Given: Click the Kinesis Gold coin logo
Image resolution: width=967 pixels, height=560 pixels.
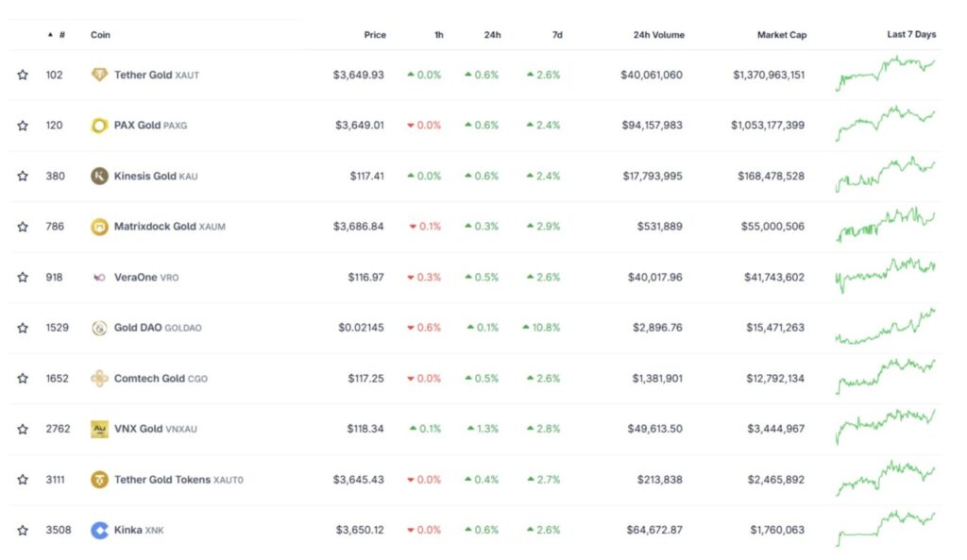Looking at the screenshot, I should 99,176.
